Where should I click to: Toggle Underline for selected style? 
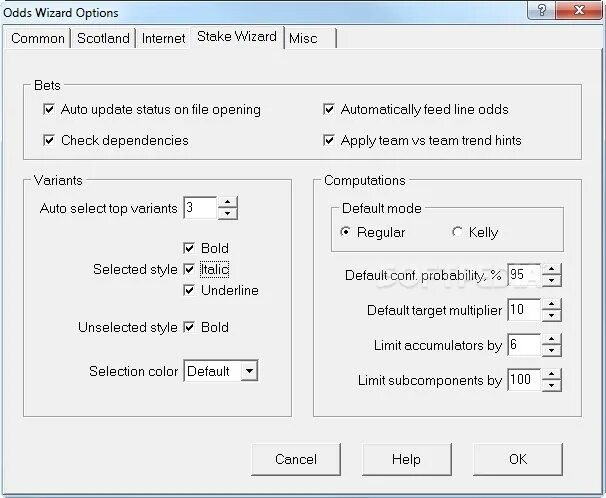point(189,290)
